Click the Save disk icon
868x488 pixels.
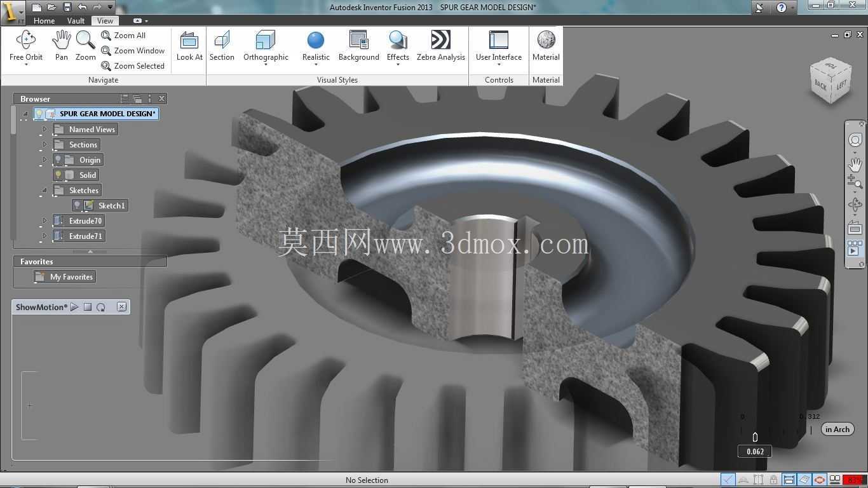pyautogui.click(x=67, y=7)
